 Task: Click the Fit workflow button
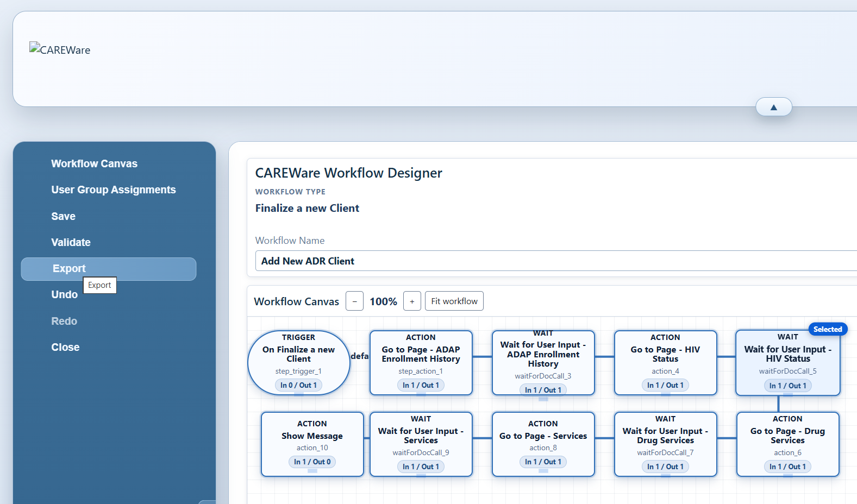click(x=454, y=301)
